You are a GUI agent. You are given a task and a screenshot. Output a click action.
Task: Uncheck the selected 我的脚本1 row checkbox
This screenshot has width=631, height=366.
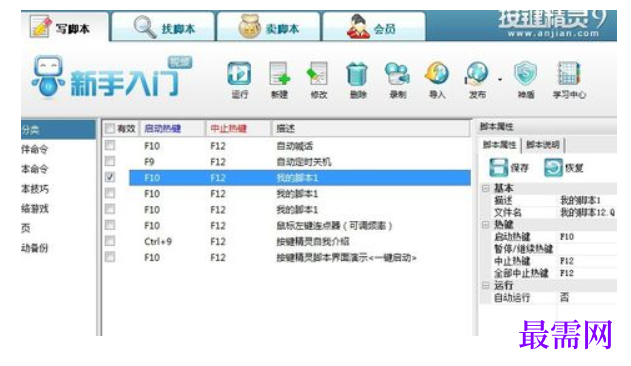pos(110,177)
